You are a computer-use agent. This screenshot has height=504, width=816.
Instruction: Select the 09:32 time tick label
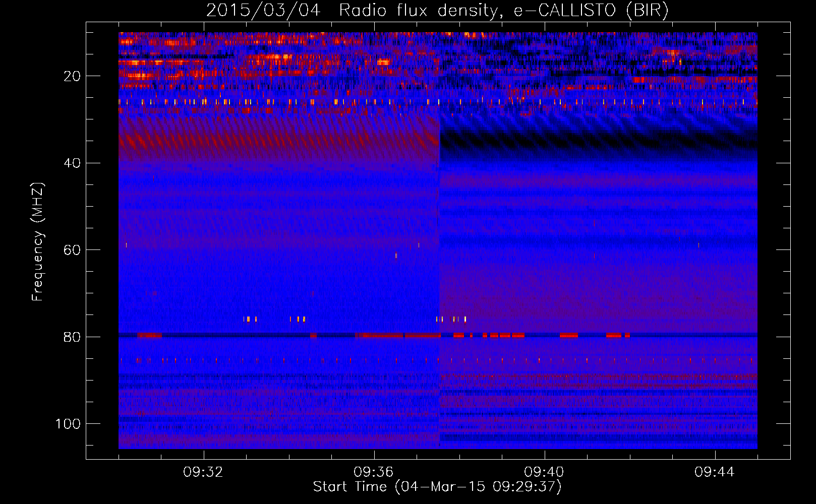point(203,472)
